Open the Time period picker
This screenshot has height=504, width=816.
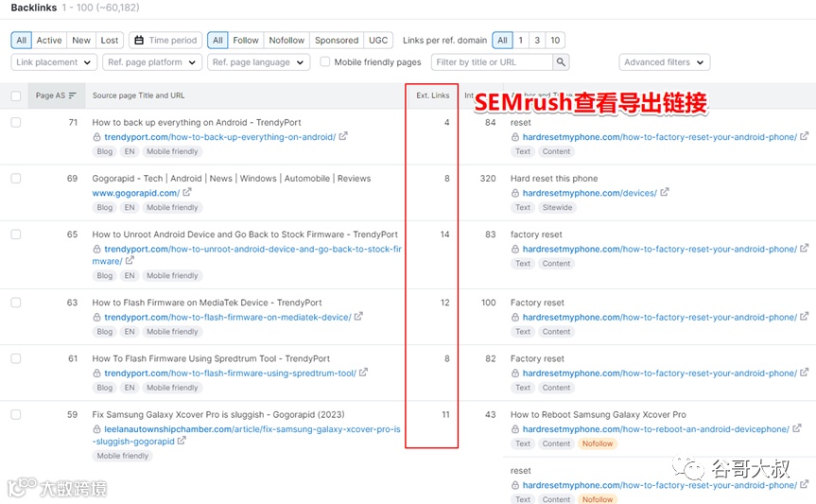pyautogui.click(x=166, y=40)
